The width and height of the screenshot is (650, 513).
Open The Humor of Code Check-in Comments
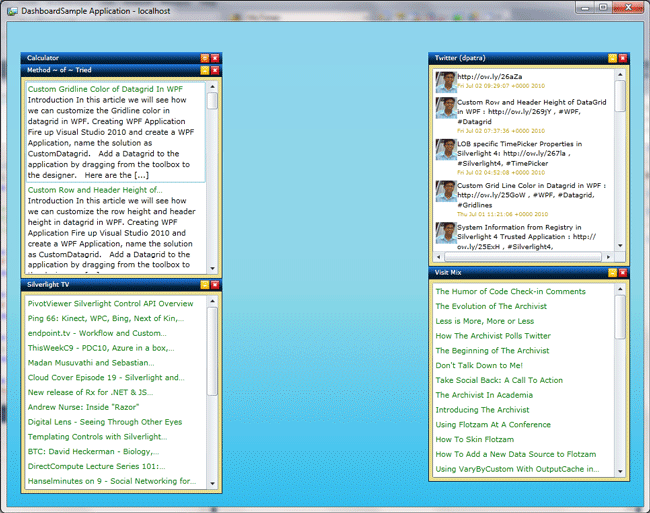[x=510, y=292]
